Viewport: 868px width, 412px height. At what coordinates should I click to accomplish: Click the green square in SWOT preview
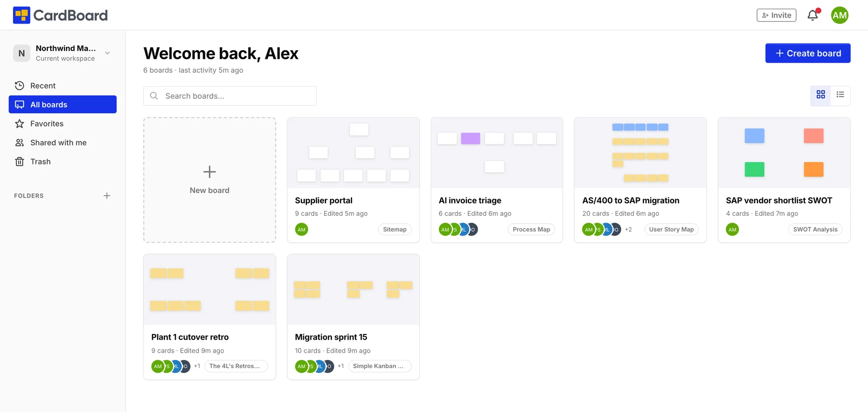[755, 170]
